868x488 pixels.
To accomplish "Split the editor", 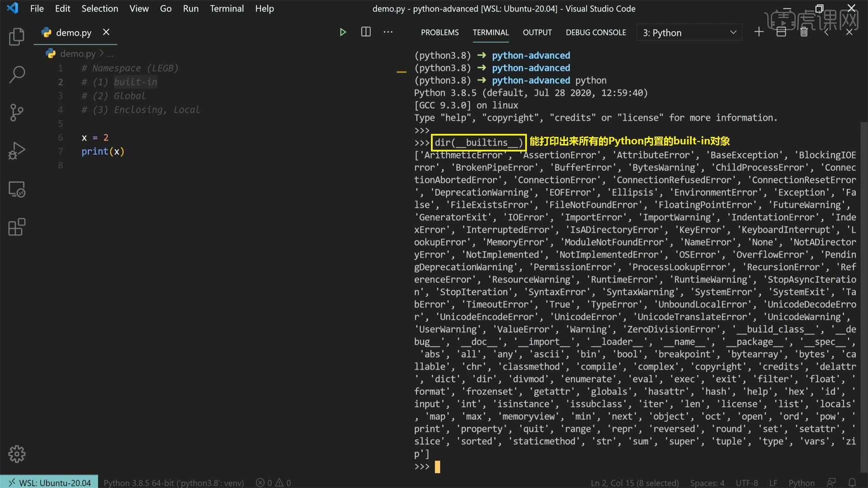I will coord(366,32).
